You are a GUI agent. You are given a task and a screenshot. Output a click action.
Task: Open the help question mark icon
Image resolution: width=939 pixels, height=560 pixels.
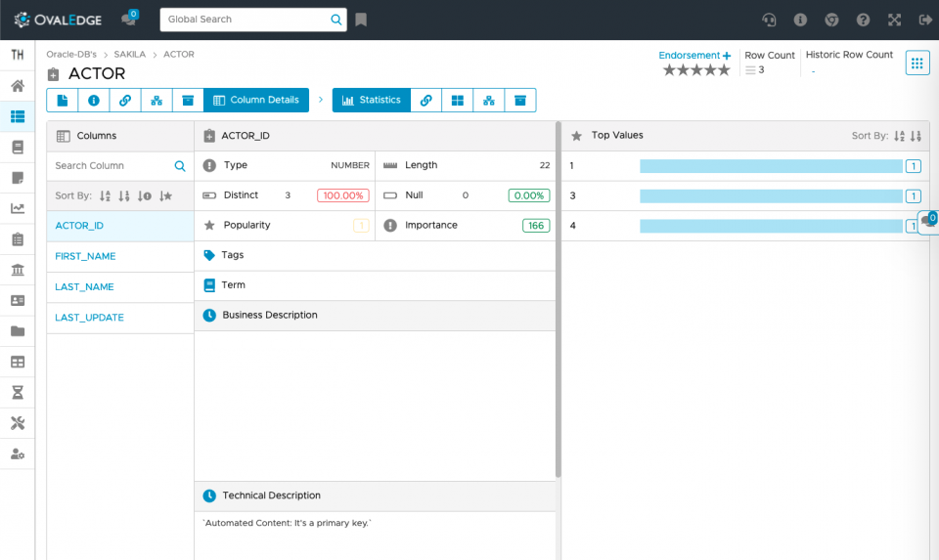[863, 20]
